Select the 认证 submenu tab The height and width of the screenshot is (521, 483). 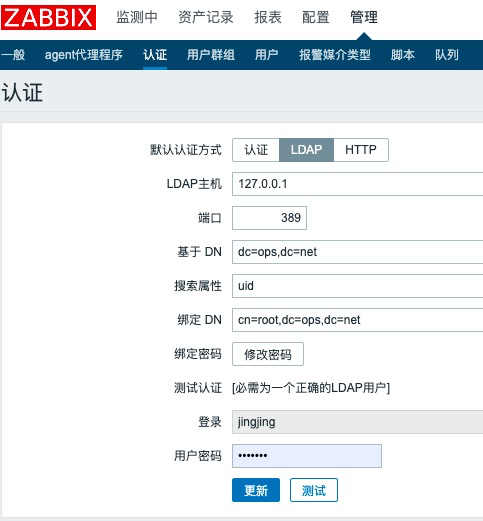155,55
